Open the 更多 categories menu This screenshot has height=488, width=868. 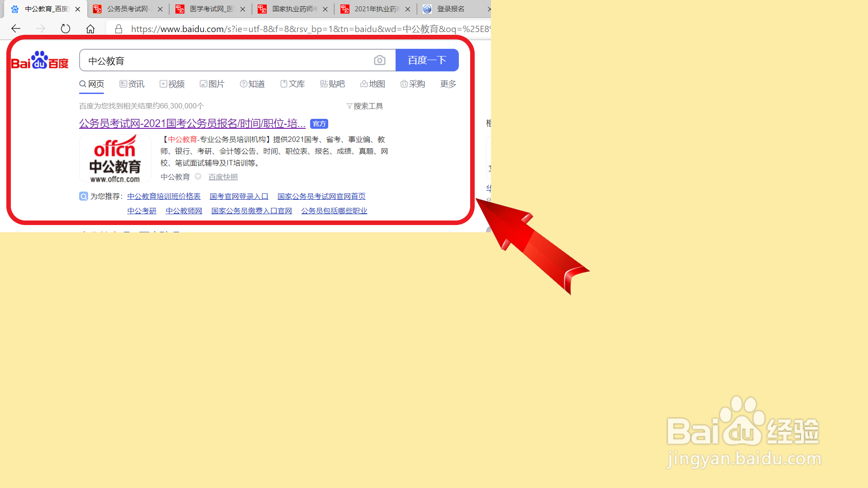coord(448,84)
